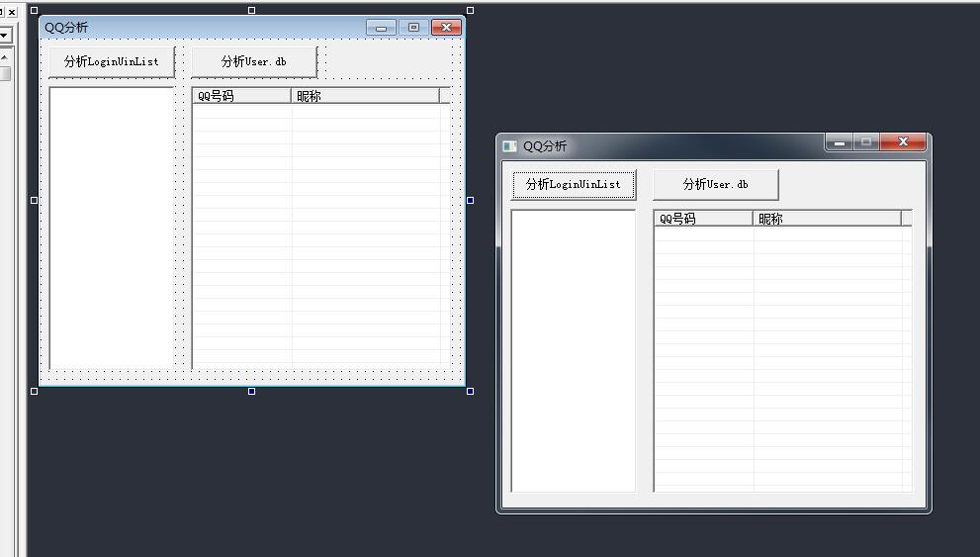
Task: Minimize the running QQ分析 window
Action: click(840, 142)
